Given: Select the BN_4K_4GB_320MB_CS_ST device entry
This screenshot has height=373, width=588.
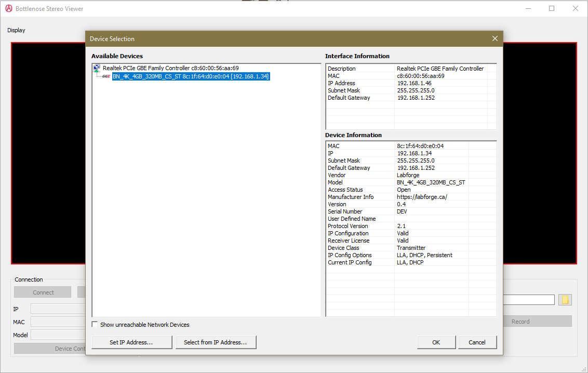Looking at the screenshot, I should coord(191,76).
